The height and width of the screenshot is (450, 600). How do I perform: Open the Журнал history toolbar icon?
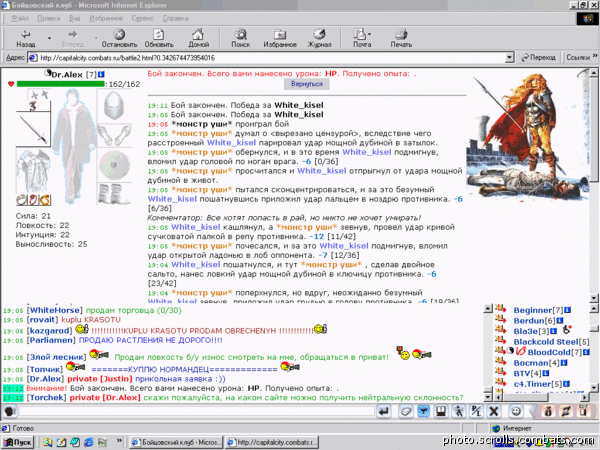(x=319, y=34)
